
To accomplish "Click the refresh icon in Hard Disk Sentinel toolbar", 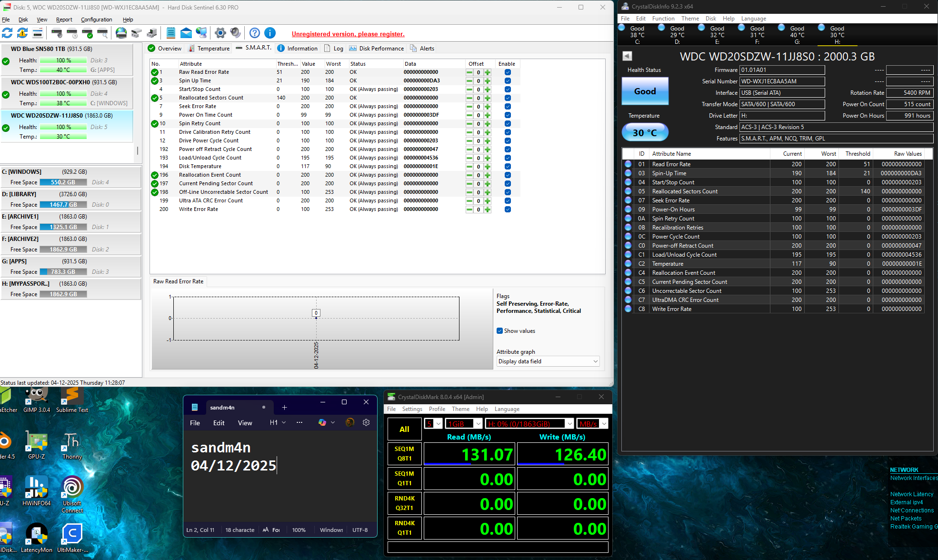I will pyautogui.click(x=7, y=33).
